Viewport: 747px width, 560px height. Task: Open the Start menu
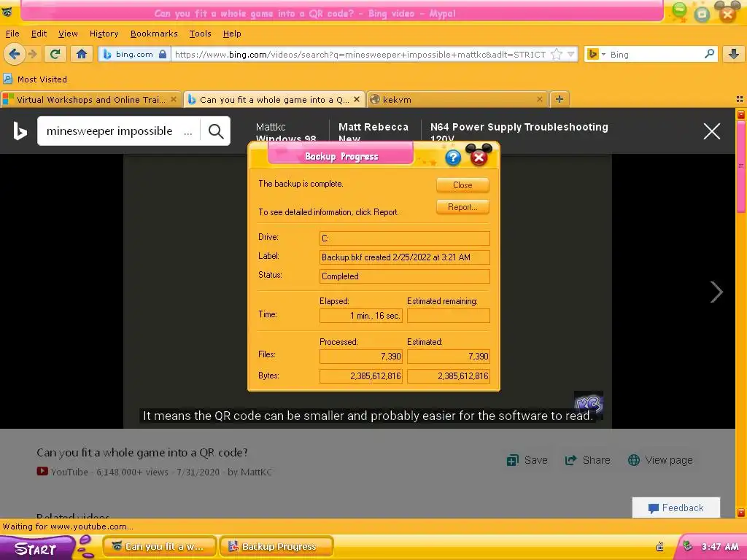[36, 548]
